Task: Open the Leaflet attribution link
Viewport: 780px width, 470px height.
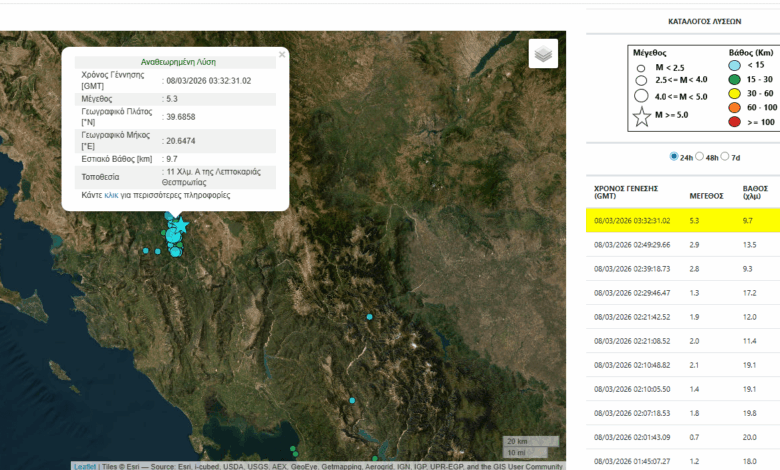Action: point(85,466)
